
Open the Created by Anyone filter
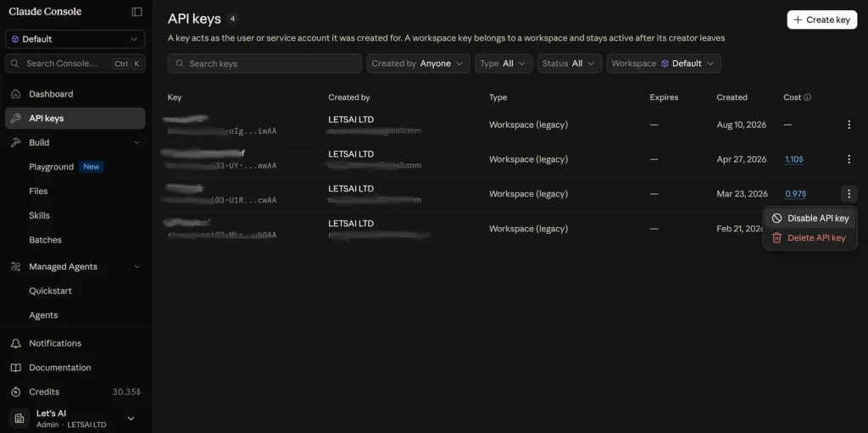pyautogui.click(x=418, y=64)
